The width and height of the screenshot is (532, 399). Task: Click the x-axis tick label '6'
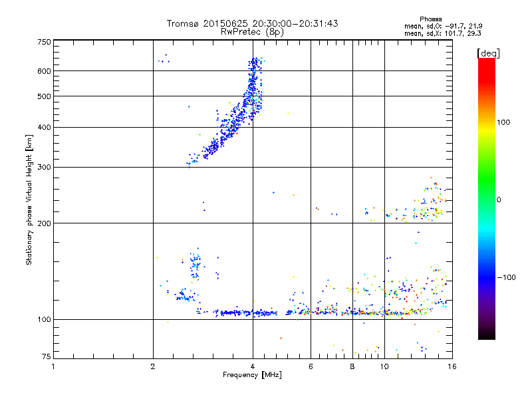pyautogui.click(x=311, y=366)
